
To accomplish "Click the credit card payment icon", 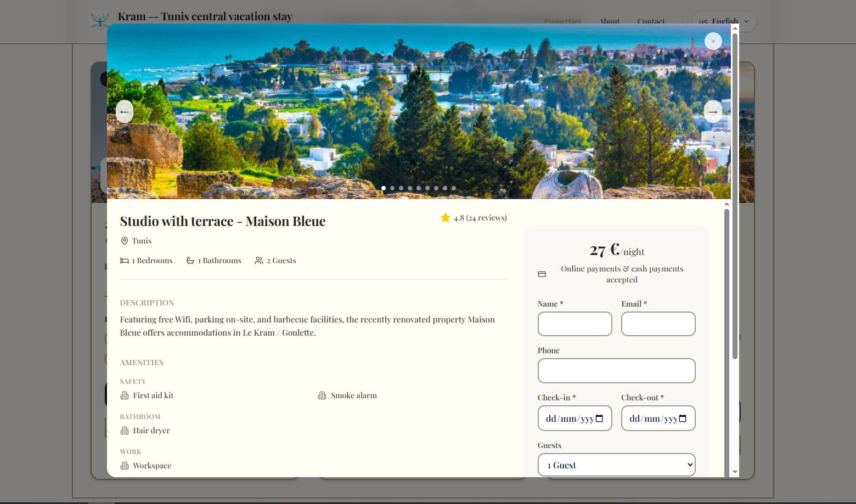I will tap(542, 274).
